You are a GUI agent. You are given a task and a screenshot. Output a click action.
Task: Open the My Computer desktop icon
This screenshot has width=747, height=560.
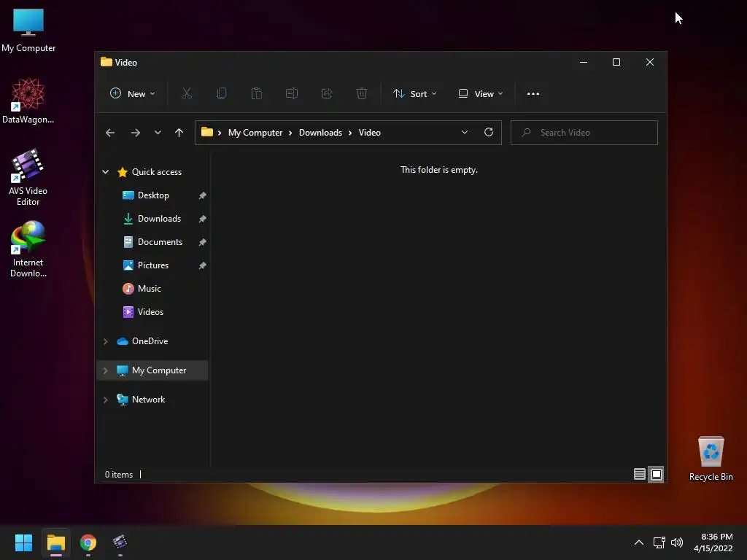(28, 30)
